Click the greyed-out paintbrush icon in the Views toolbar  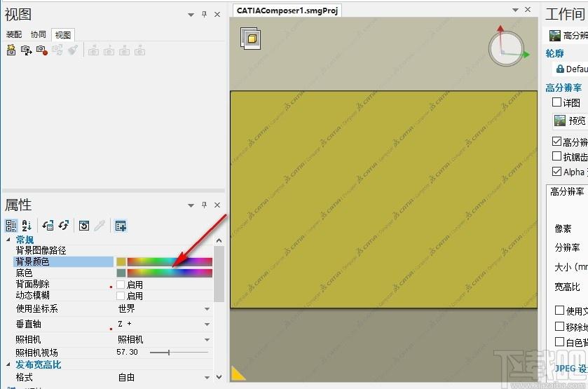point(73,50)
